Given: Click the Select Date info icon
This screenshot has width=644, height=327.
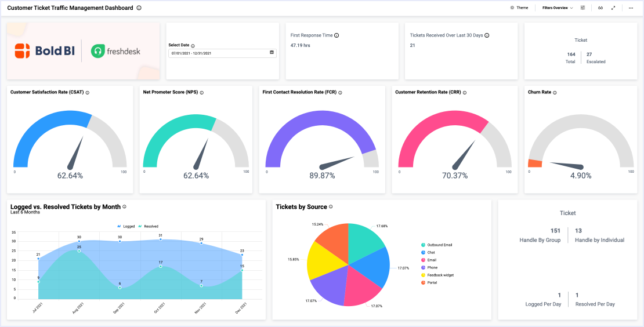Looking at the screenshot, I should [193, 46].
